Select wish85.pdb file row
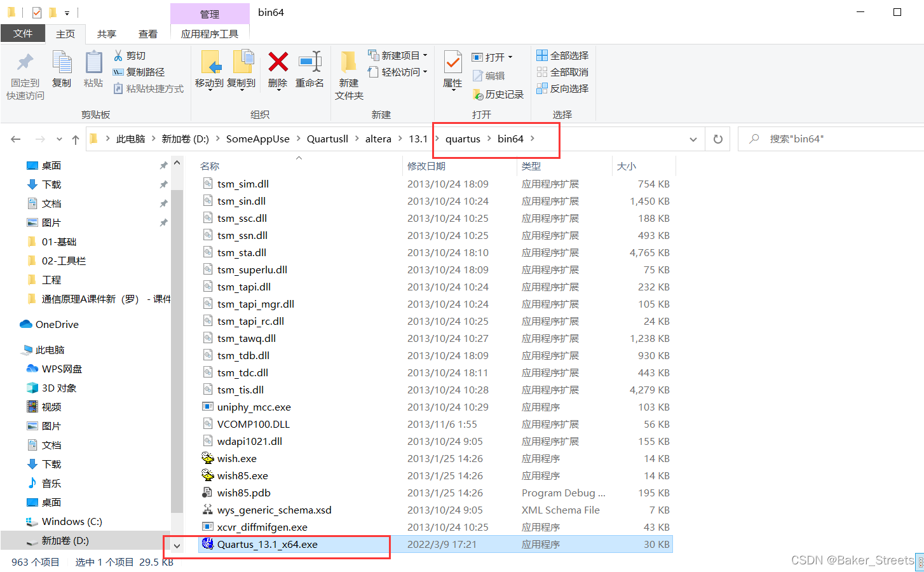This screenshot has width=924, height=572. pyautogui.click(x=435, y=493)
